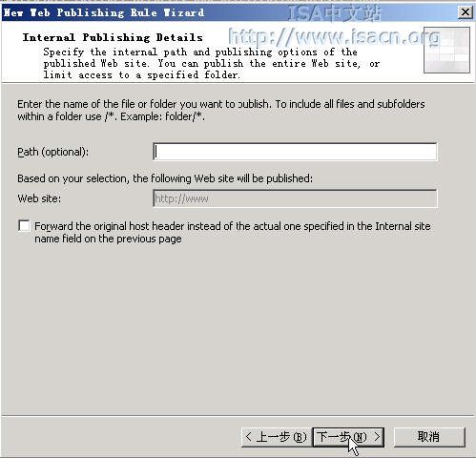Click the Internal Publishing Details heading
This screenshot has height=458, width=476.
tap(113, 37)
